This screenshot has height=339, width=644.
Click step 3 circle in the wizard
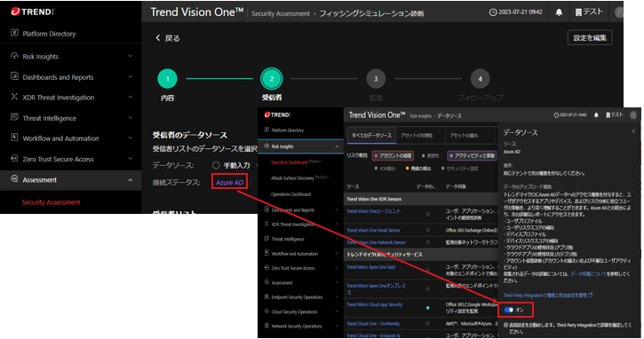pos(376,79)
